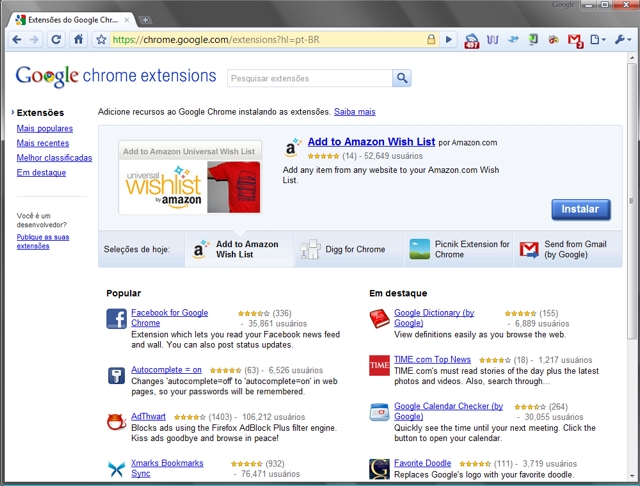Viewport: 640px width, 486px height.
Task: Click the Facebook for Google Chrome icon
Action: (x=117, y=319)
